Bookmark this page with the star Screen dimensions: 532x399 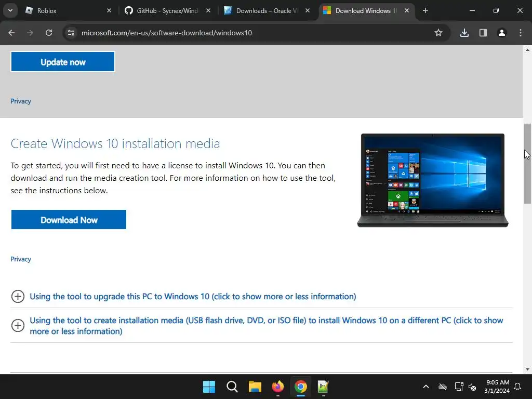pyautogui.click(x=438, y=33)
